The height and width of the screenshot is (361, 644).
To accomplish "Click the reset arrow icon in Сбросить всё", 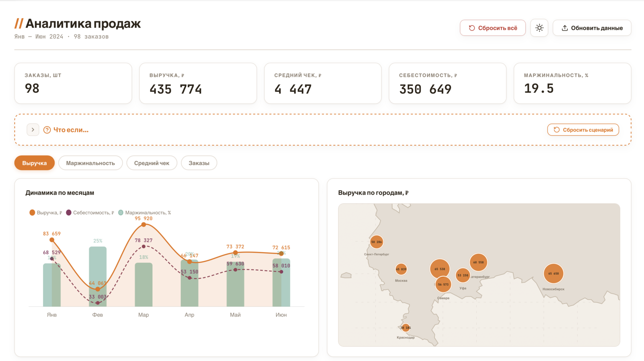I will tap(472, 28).
